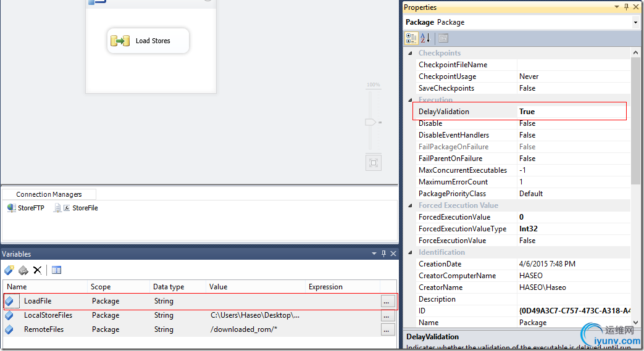
Task: Click the Add Variable icon in Variables toolbar
Action: (9, 270)
